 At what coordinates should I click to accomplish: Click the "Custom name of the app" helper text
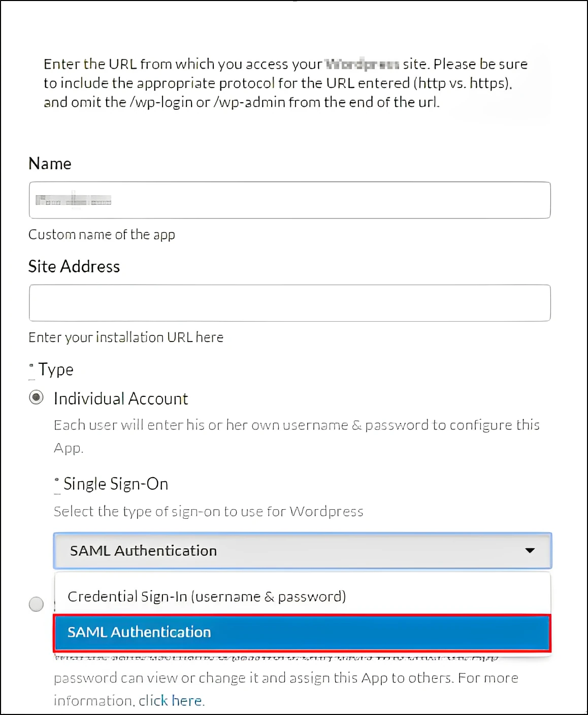(x=102, y=234)
